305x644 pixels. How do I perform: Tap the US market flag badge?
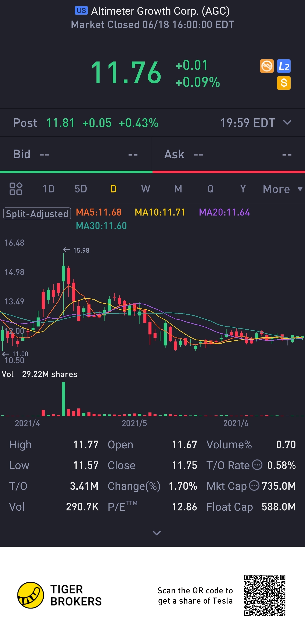coord(81,11)
